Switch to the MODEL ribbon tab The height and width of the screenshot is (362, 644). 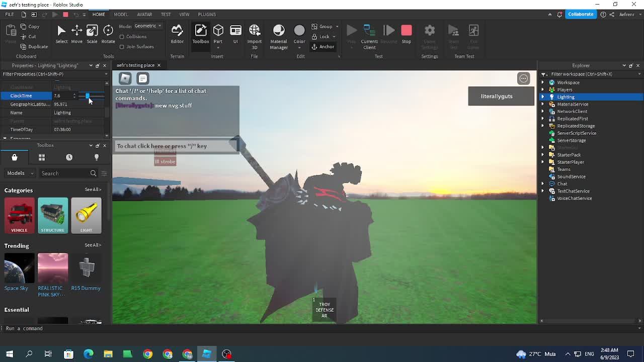point(121,14)
